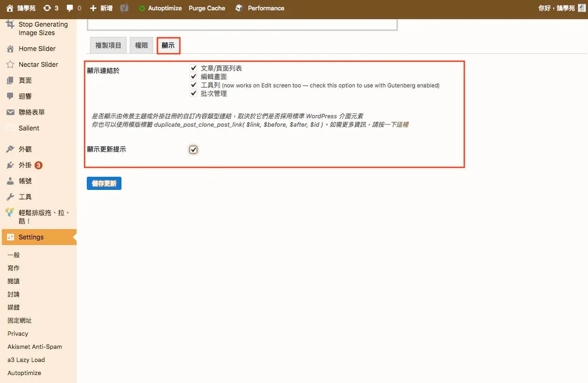Screen dimensions: 588x383
Task: Click the 迴響 comment icon in sidebar
Action: point(10,96)
